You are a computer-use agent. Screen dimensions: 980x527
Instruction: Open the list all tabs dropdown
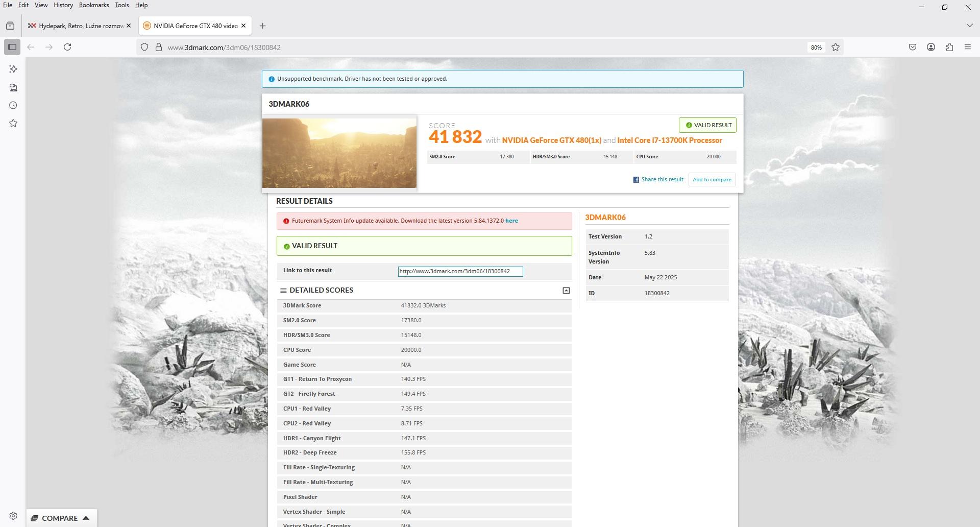point(969,26)
